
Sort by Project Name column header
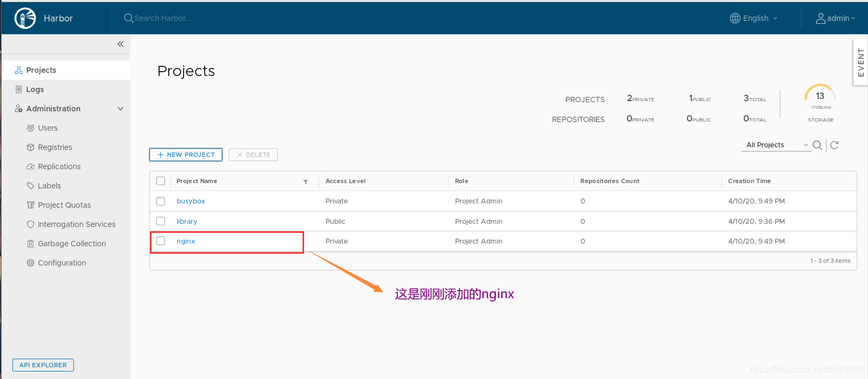(197, 181)
